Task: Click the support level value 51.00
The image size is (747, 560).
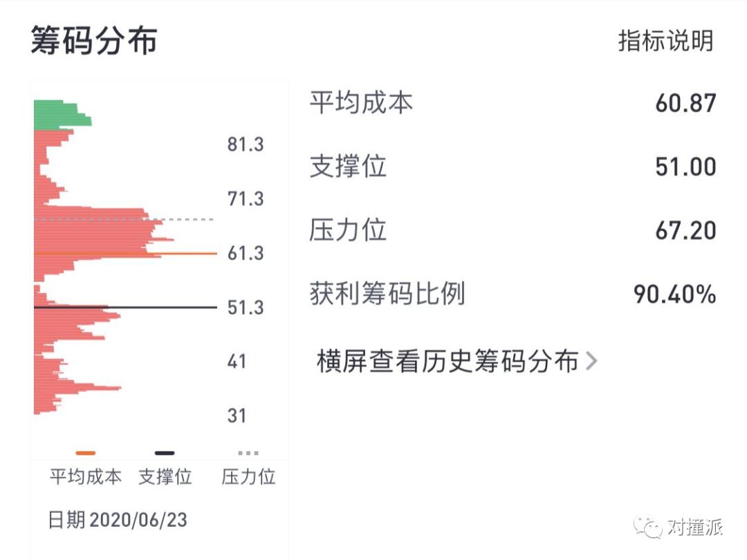Action: click(x=685, y=167)
